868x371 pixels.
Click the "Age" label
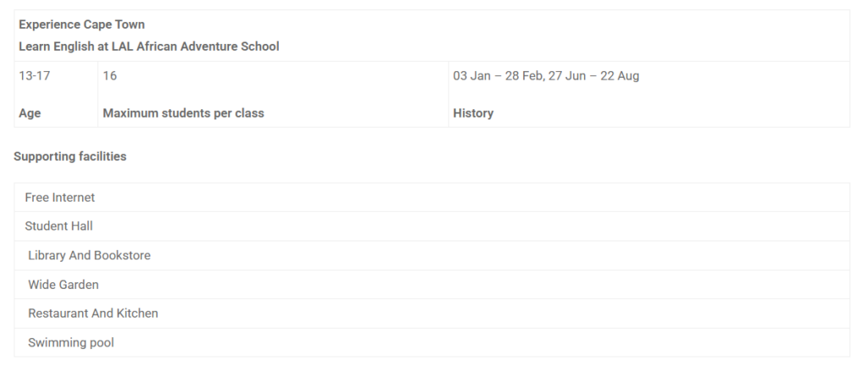click(30, 114)
